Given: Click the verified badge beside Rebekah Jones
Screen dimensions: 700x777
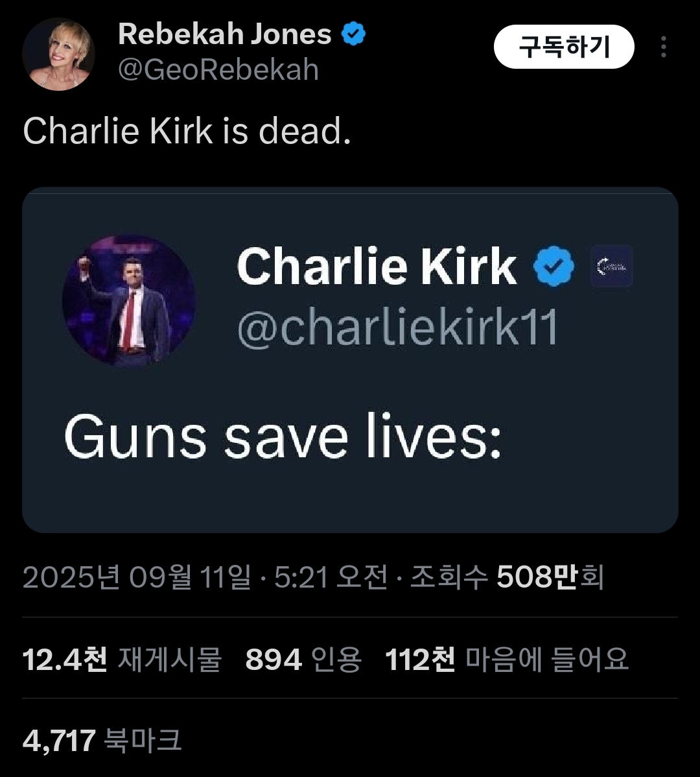Looking at the screenshot, I should [354, 34].
